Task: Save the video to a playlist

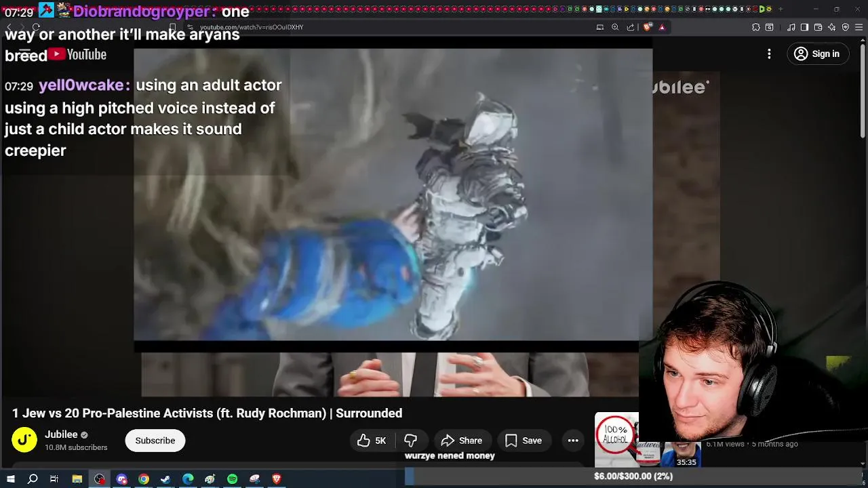Action: tap(524, 441)
